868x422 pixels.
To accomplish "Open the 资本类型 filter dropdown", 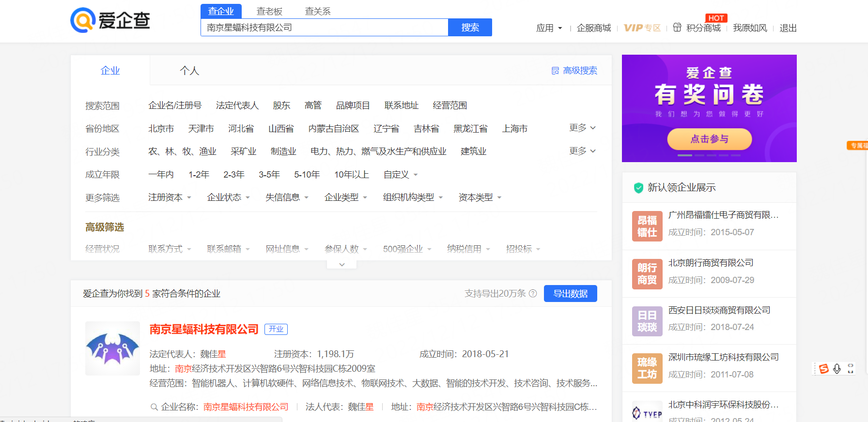I will (480, 197).
